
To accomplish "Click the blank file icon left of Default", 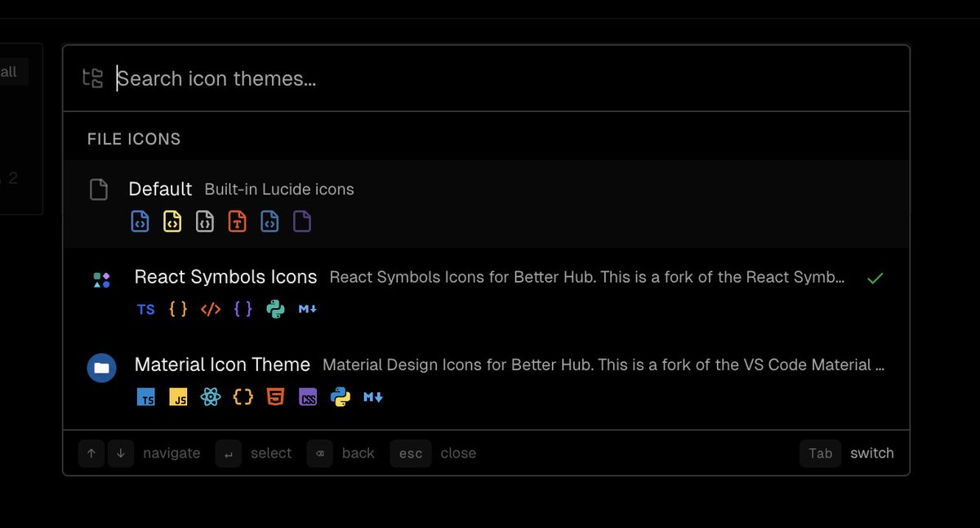I will [x=98, y=190].
